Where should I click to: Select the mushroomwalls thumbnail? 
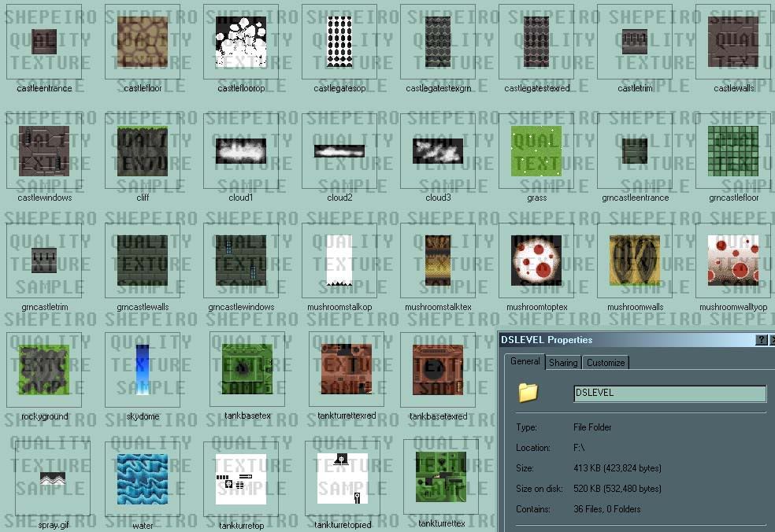pyautogui.click(x=635, y=260)
